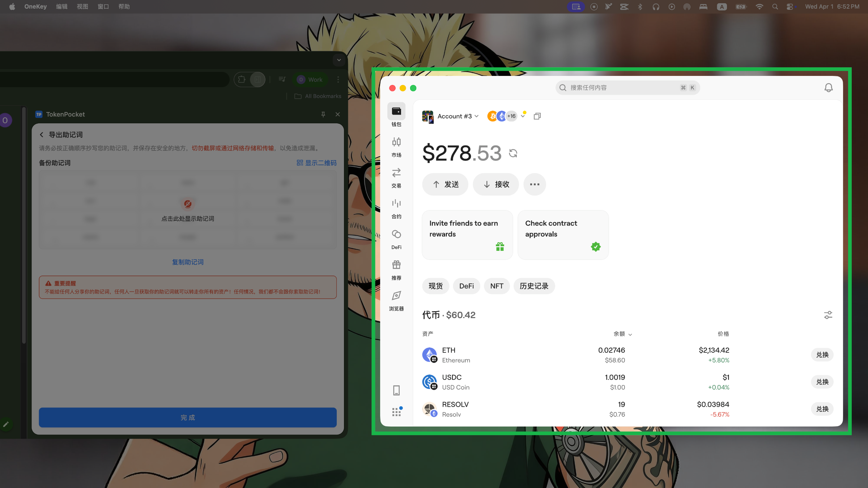This screenshot has width=868, height=488.
Task: Open the browser media control icon
Action: coord(282,80)
